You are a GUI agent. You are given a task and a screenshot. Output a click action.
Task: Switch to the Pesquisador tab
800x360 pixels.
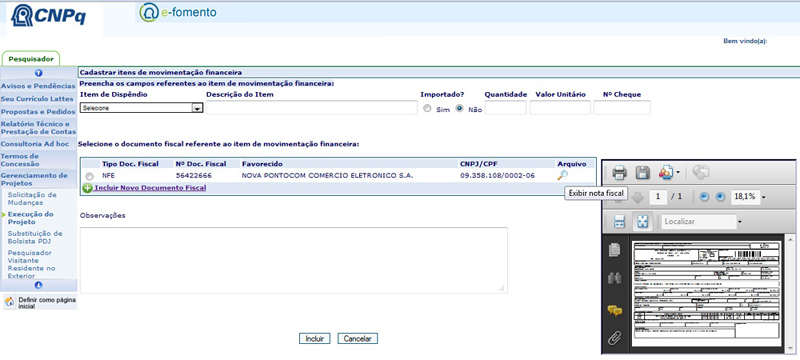31,59
